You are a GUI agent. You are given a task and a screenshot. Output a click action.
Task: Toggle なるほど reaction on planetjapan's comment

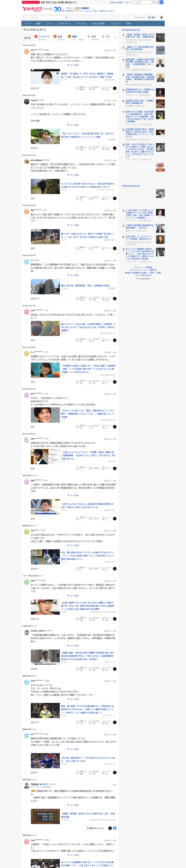click(94, 198)
